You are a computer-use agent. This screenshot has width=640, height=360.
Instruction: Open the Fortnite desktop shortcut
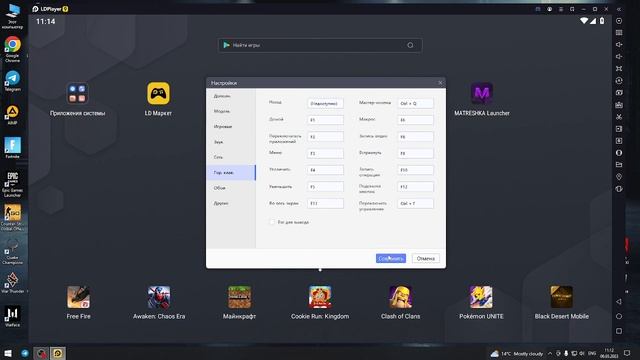click(12, 148)
